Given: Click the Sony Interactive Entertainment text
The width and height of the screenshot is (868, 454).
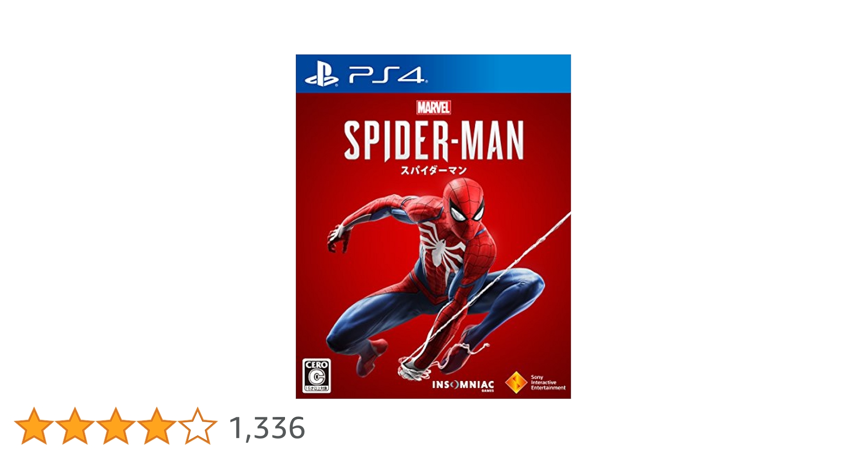Looking at the screenshot, I should coord(548,383).
